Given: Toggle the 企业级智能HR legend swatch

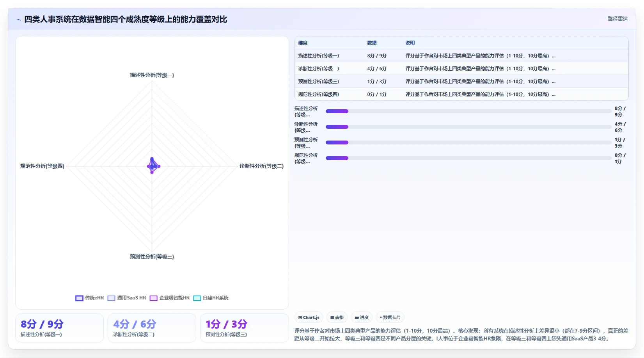Looking at the screenshot, I should 153,298.
